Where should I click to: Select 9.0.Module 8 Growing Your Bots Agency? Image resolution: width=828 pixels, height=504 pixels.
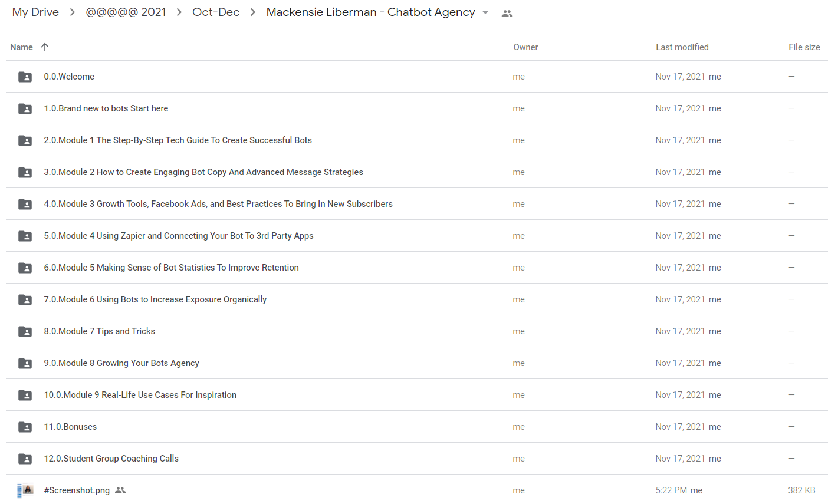[121, 363]
